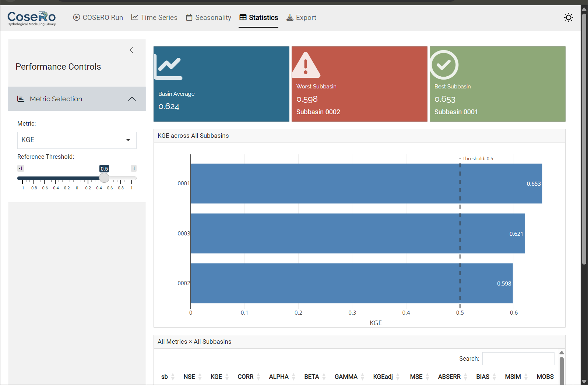This screenshot has width=588, height=385.
Task: Click the Reference Threshold slider handle
Action: point(104,178)
